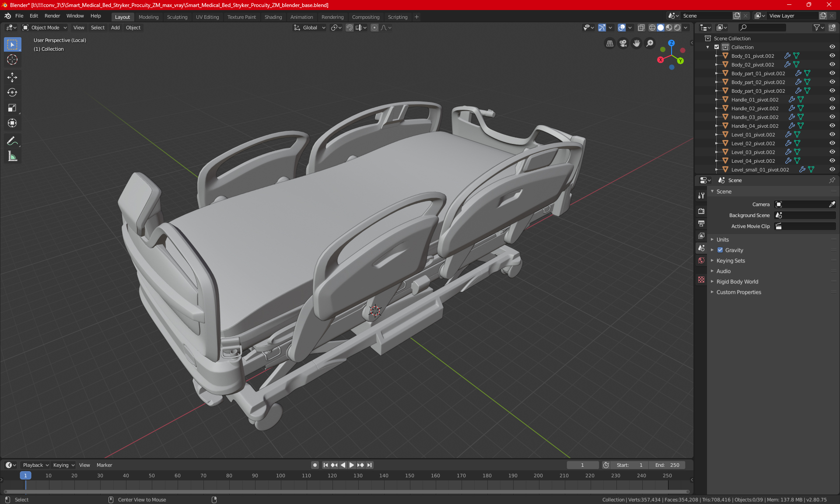840x504 pixels.
Task: Activate the Scale tool
Action: pyautogui.click(x=12, y=108)
